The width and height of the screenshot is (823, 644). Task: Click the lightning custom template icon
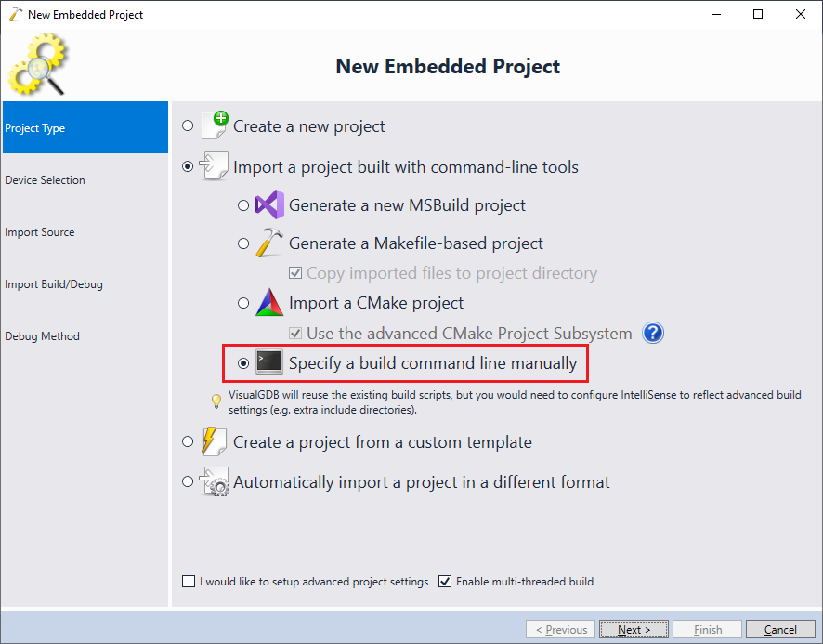(x=215, y=441)
